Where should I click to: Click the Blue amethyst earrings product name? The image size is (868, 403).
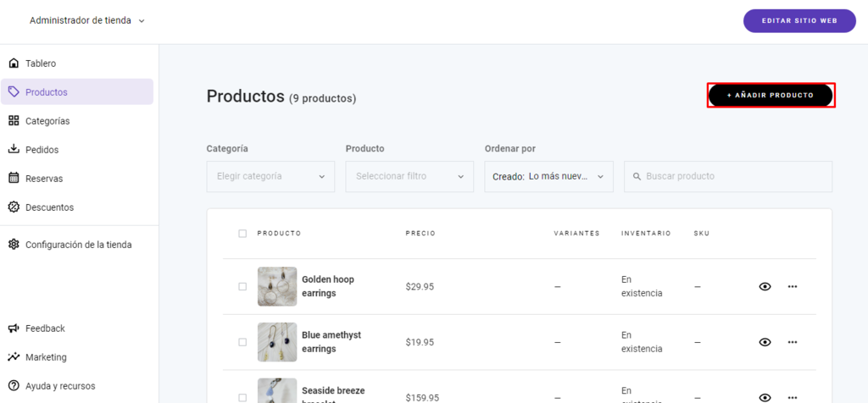331,342
